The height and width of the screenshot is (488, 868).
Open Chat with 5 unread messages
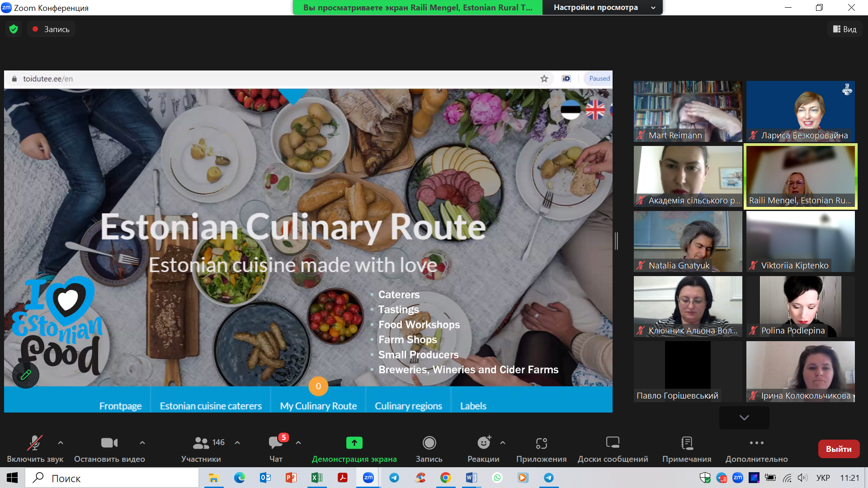coord(276,443)
